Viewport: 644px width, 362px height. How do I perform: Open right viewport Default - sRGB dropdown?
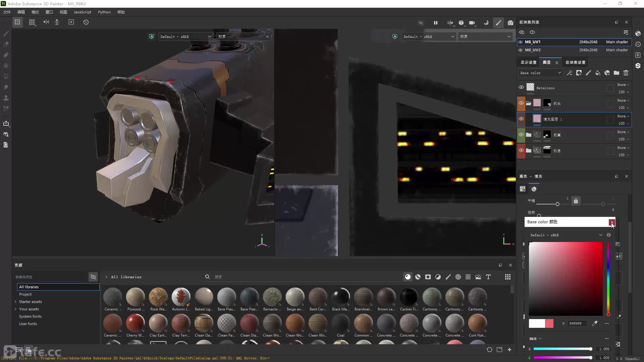pos(429,37)
